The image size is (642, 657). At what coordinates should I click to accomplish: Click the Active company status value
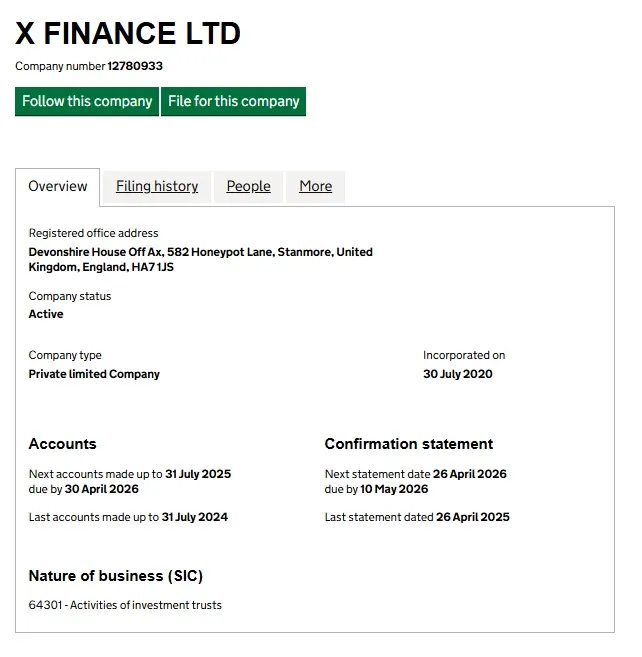pyautogui.click(x=46, y=314)
